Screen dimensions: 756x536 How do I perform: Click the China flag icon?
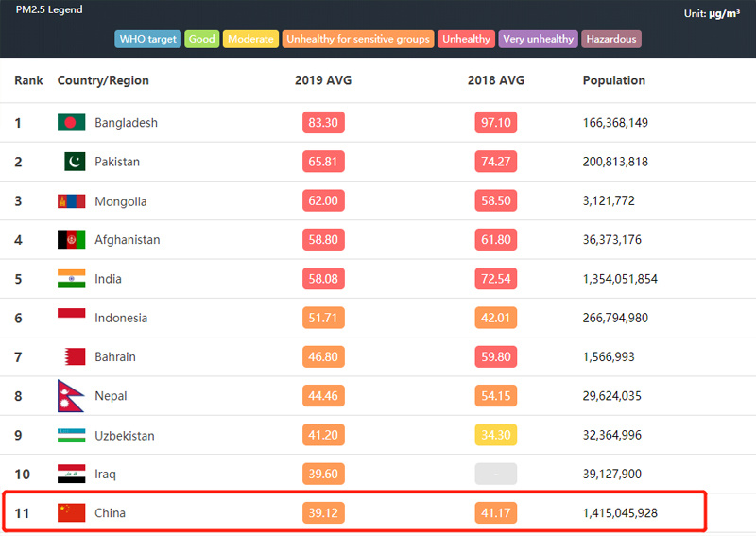[x=72, y=513]
